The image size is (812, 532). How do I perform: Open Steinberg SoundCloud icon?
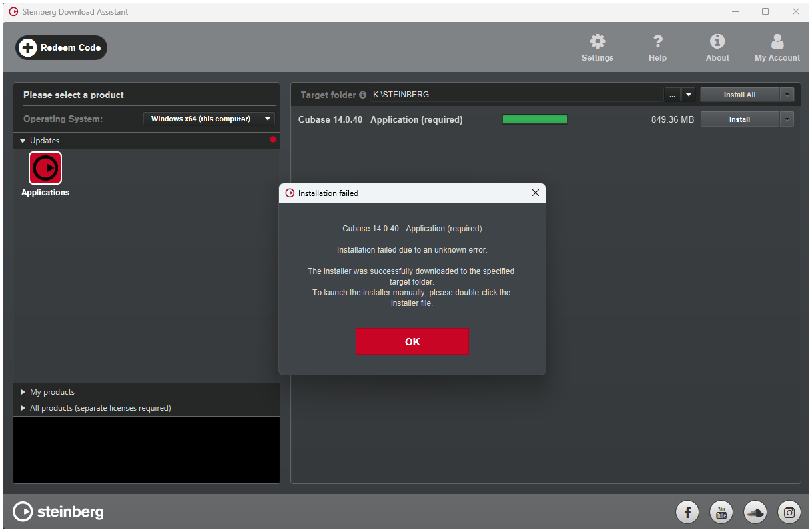(755, 512)
